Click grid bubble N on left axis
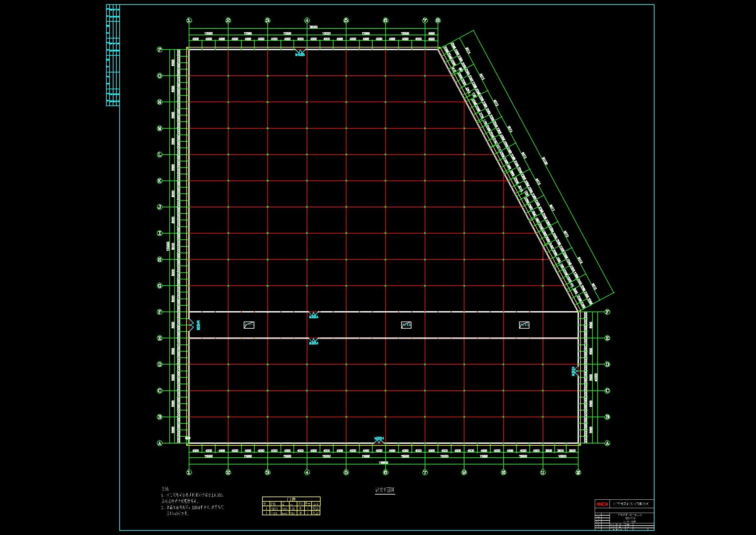This screenshot has height=535, width=756. click(160, 102)
